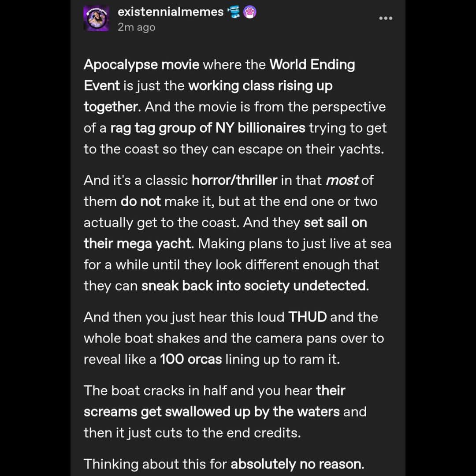Click the italic word 'most'

coord(342,180)
